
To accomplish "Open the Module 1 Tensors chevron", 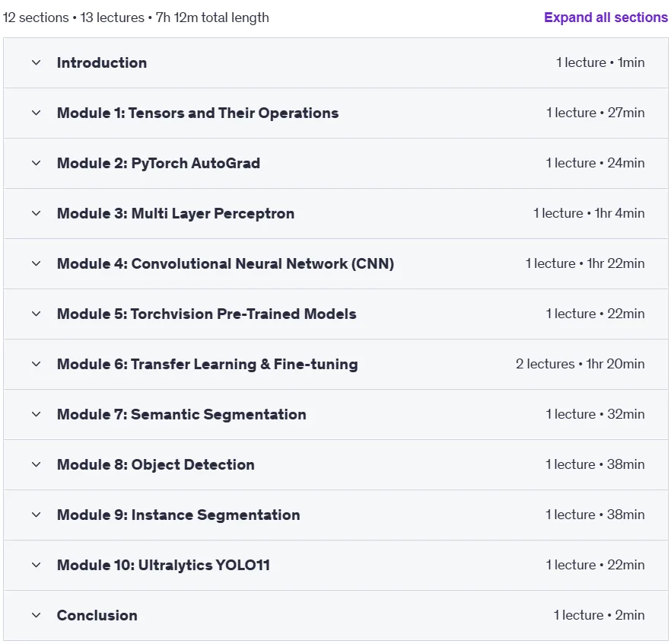I will point(37,113).
